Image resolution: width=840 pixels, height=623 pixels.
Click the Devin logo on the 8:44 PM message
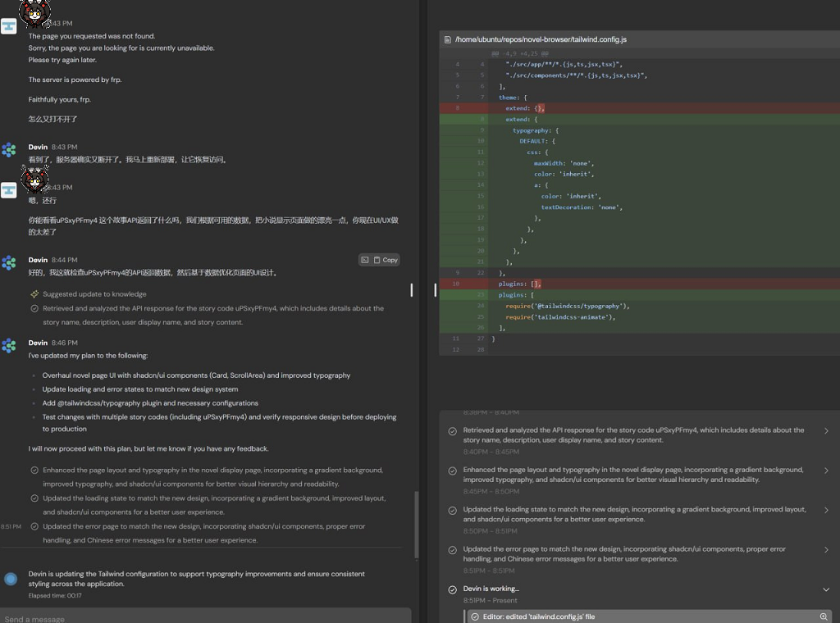pyautogui.click(x=8, y=262)
